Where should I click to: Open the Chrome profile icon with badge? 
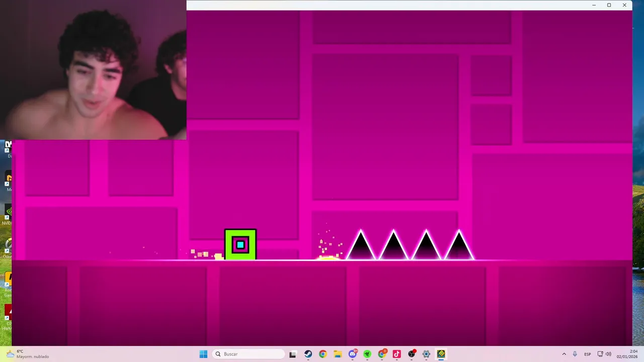tap(382, 354)
